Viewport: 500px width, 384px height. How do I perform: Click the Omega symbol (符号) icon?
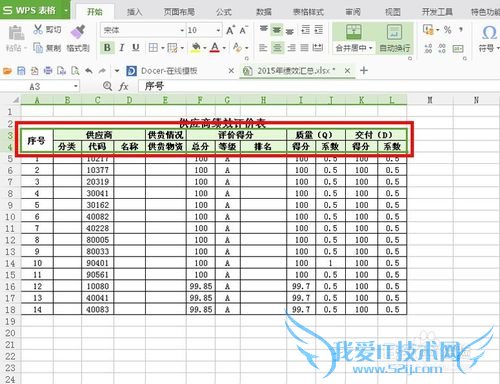[x=489, y=33]
